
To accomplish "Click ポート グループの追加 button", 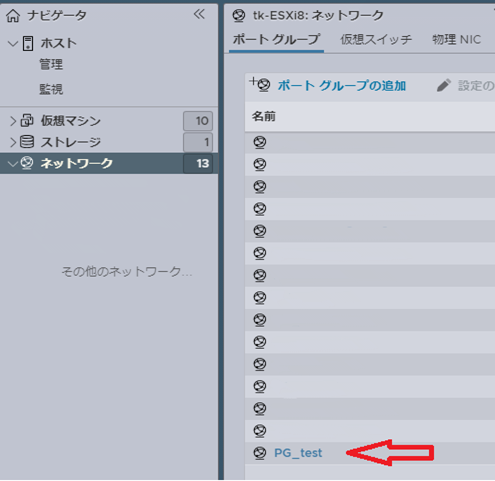I will point(342,86).
